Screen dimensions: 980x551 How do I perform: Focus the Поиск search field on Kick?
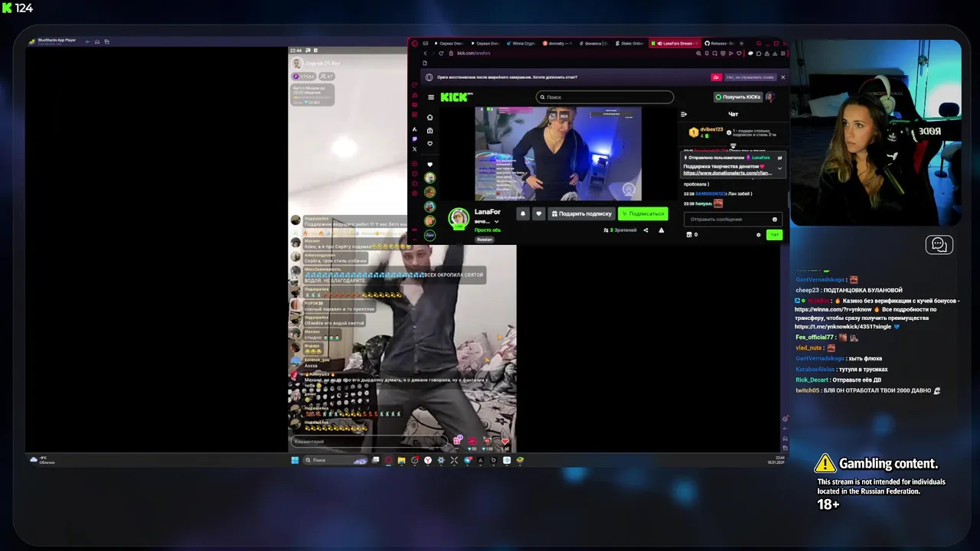[605, 97]
